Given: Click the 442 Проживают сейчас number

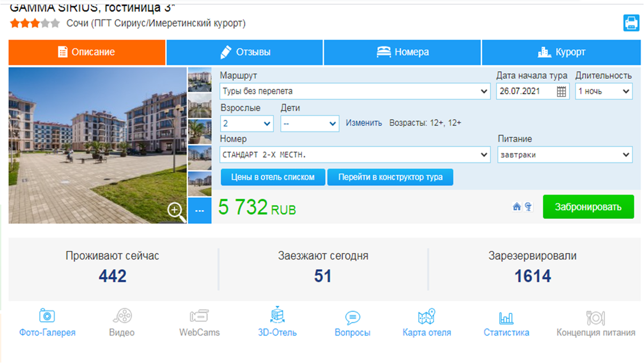Looking at the screenshot, I should coord(113,276).
